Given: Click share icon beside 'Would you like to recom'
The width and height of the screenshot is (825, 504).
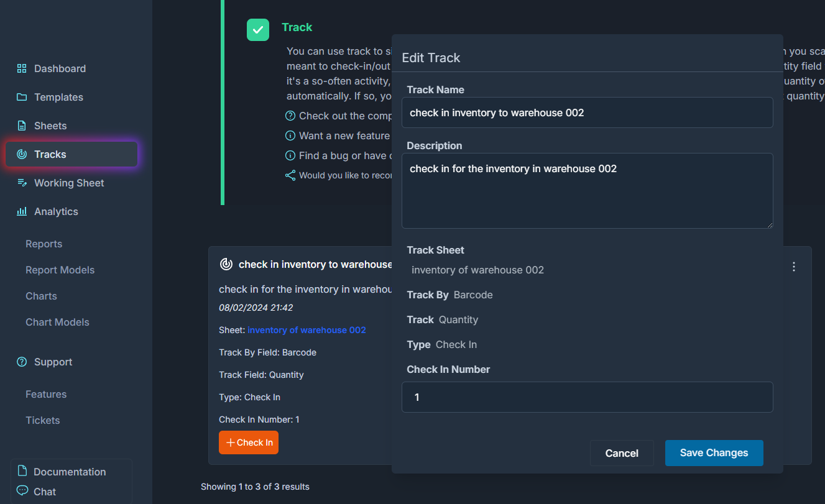Looking at the screenshot, I should [x=290, y=175].
